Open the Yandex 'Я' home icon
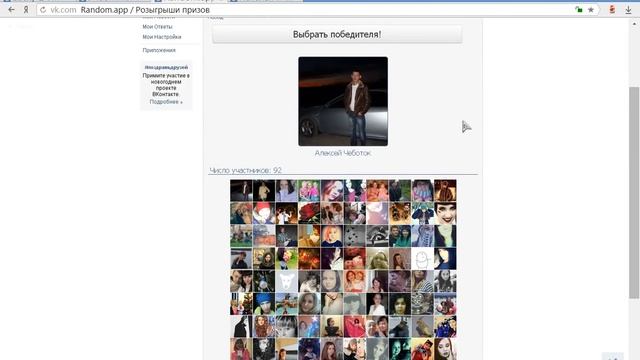Viewport: 640px width, 360px height. (26, 9)
